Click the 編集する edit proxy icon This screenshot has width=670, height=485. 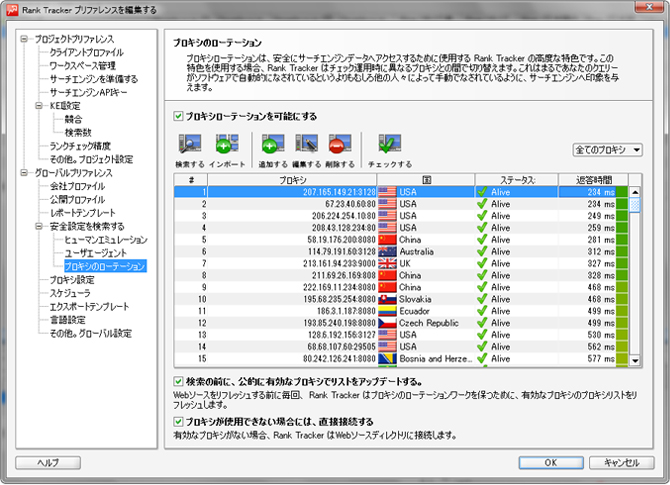[x=306, y=144]
